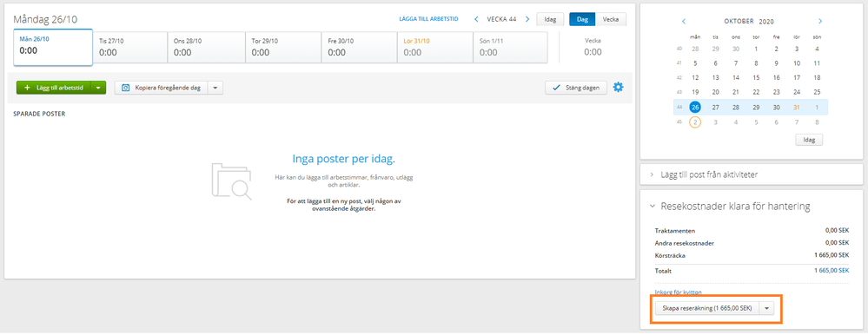Go to next week arrow beside VECKA 44
The height and width of the screenshot is (335, 868).
click(527, 19)
